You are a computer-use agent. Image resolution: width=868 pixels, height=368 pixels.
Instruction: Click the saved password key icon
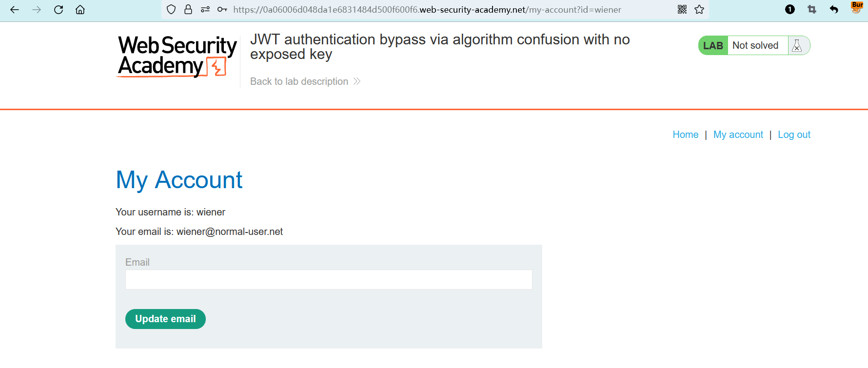click(222, 10)
